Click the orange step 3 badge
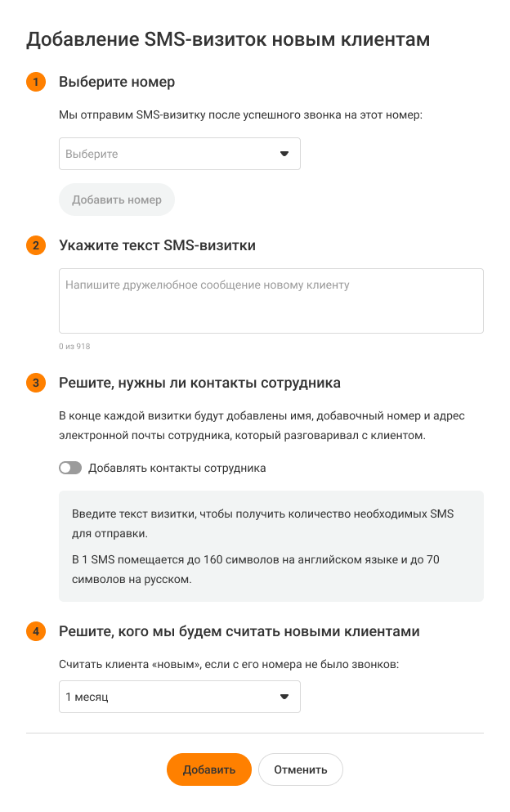This screenshot has width=510, height=812. pos(36,383)
